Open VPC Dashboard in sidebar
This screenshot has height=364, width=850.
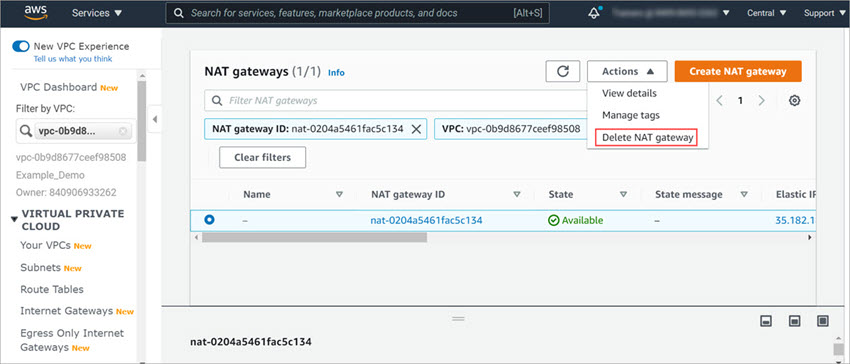pyautogui.click(x=59, y=87)
